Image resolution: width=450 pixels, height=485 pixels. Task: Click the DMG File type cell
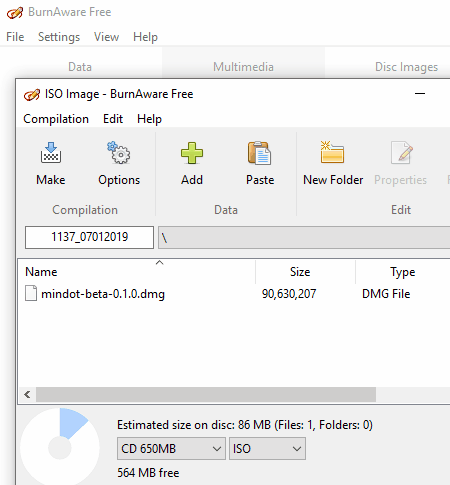point(386,294)
